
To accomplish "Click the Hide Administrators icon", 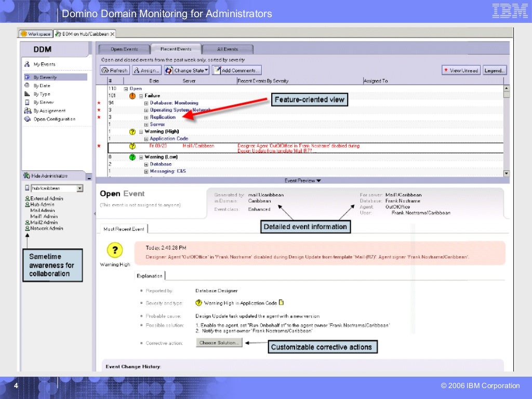I will point(26,176).
